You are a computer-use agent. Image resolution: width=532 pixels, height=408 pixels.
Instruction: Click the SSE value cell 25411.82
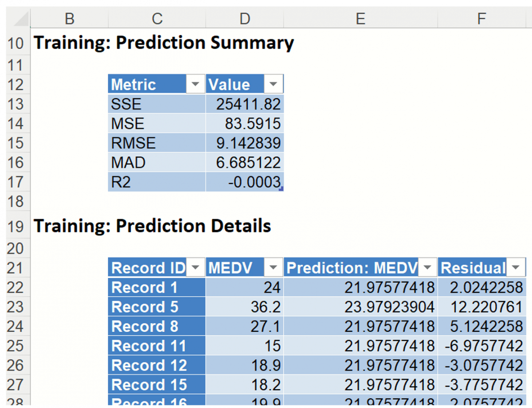pyautogui.click(x=245, y=104)
